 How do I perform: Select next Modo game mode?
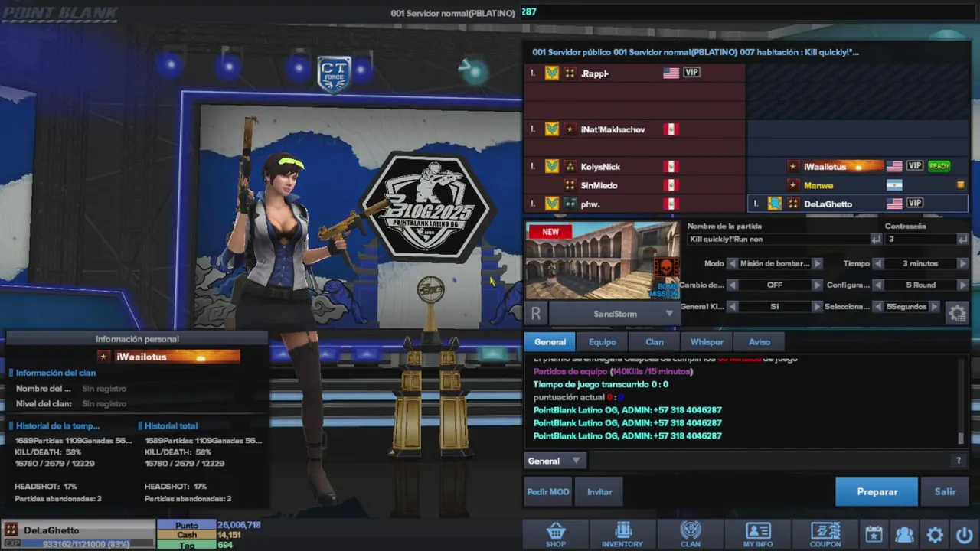pyautogui.click(x=817, y=263)
